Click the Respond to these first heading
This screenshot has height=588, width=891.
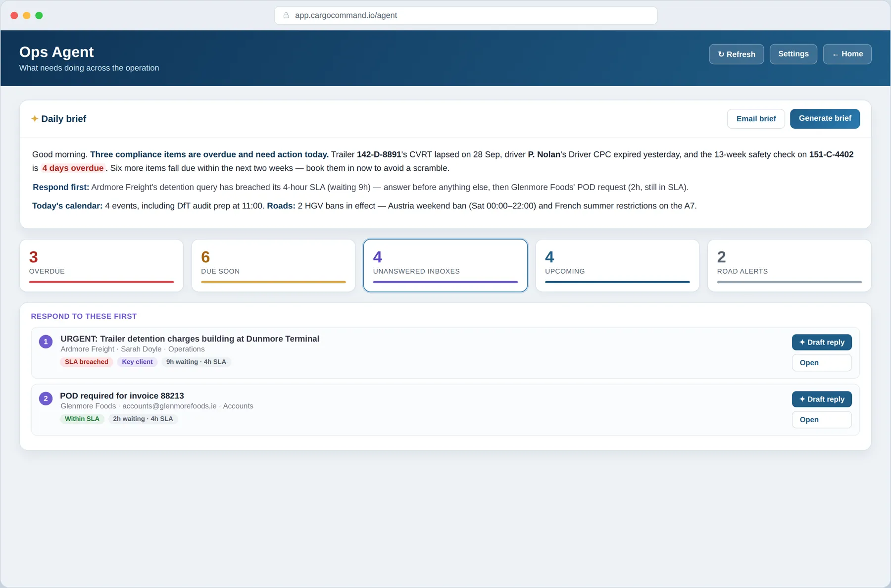pyautogui.click(x=84, y=316)
